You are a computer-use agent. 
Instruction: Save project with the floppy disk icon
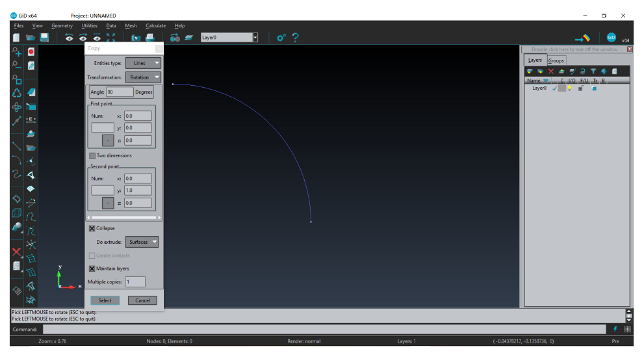pos(44,38)
